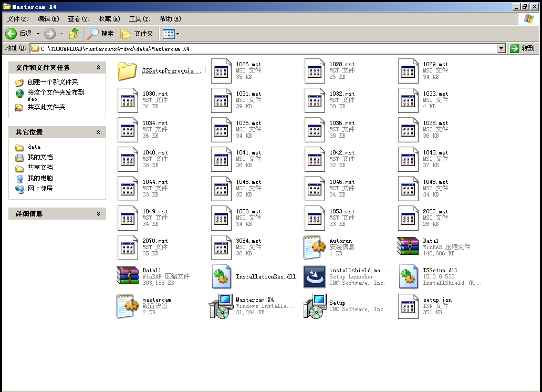Open the Views icon toolbar button
The height and width of the screenshot is (392, 542).
[x=169, y=34]
